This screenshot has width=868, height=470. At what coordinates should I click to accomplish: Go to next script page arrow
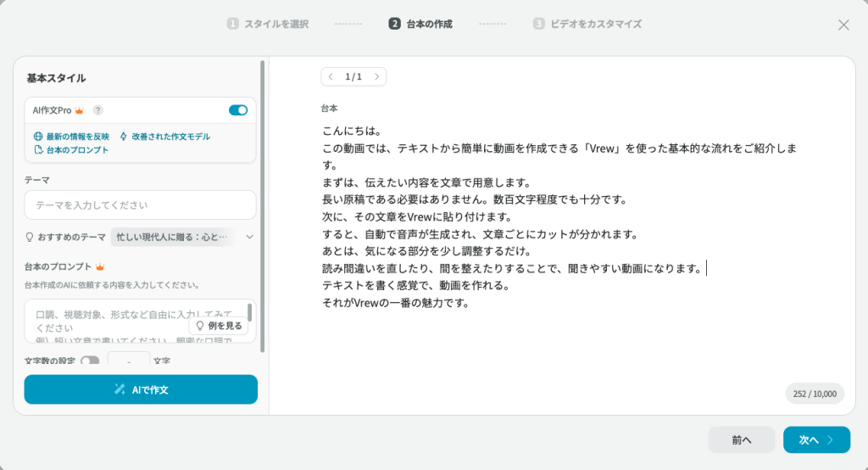point(376,76)
